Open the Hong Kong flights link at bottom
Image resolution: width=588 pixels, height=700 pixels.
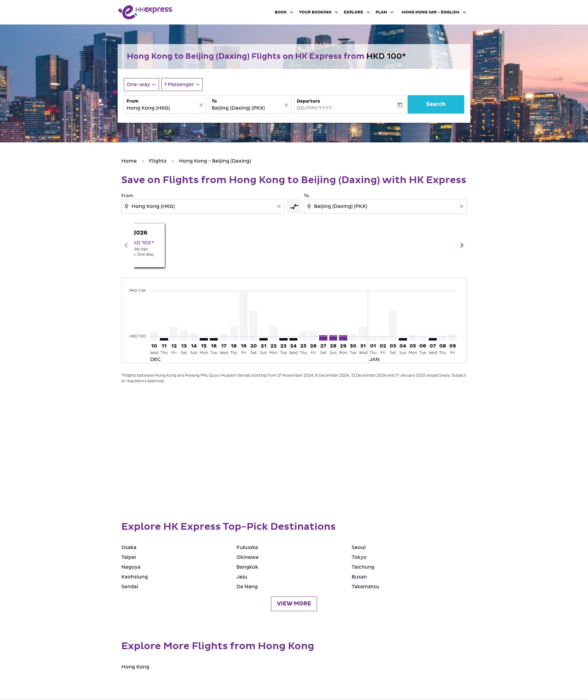click(x=135, y=667)
